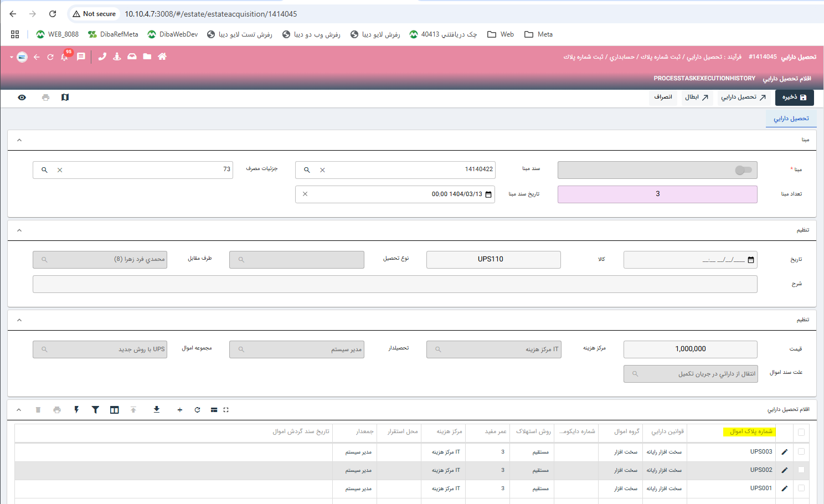Click the home icon in header
This screenshot has height=504, width=824.
[162, 56]
